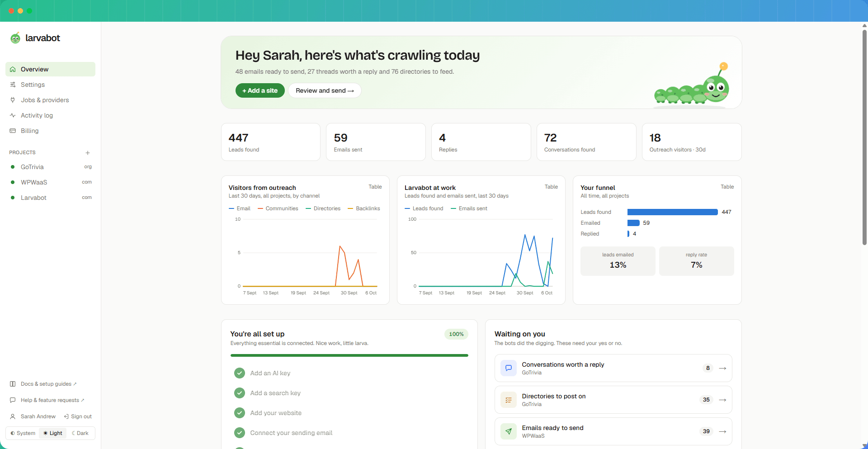Click the paper plane icon for Emails ready to send

tap(509, 431)
